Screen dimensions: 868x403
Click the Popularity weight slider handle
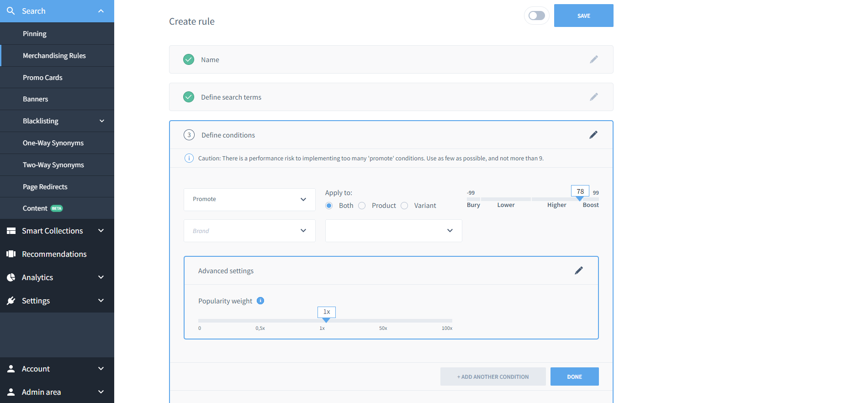pos(326,320)
